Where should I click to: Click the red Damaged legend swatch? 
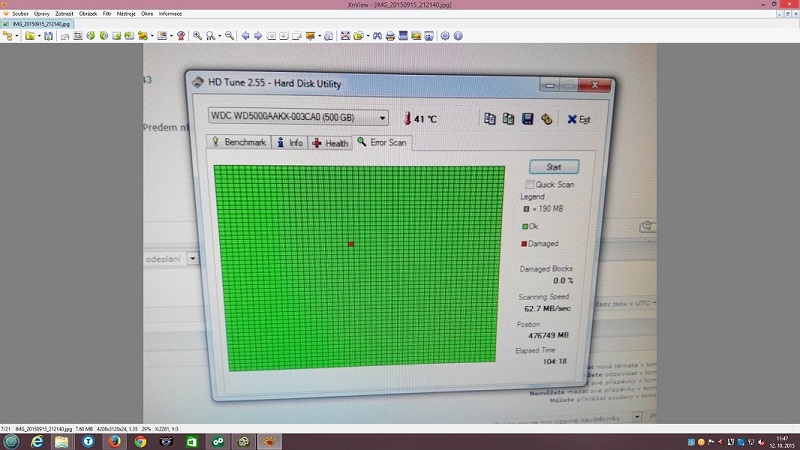coord(524,244)
